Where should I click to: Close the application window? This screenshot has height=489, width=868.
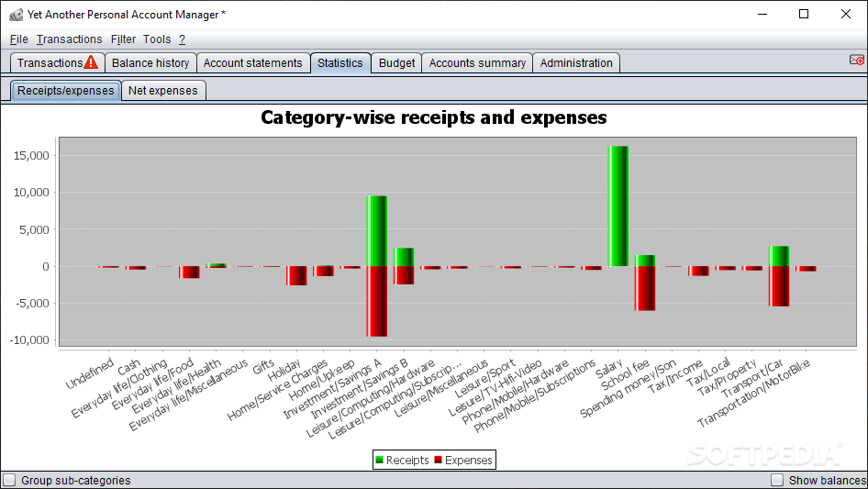click(845, 15)
